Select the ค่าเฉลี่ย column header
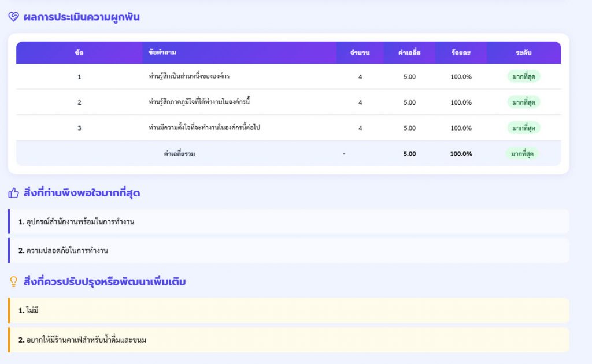This screenshot has width=592, height=364. tap(409, 53)
